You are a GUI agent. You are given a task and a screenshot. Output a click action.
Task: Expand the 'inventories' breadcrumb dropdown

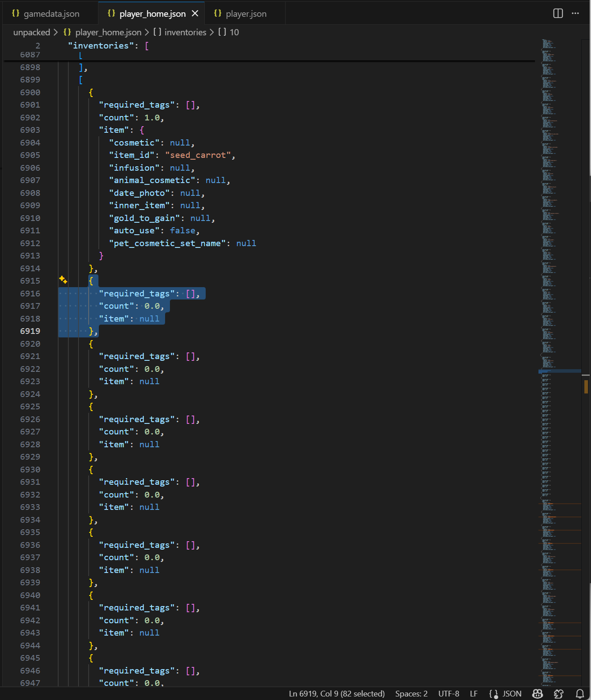click(185, 32)
